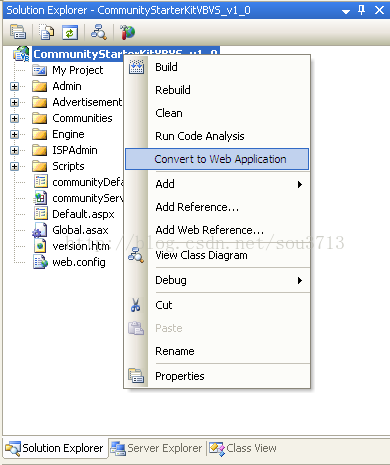Select the Communities folder label
Screen dimensions: 390x465
tap(82, 118)
